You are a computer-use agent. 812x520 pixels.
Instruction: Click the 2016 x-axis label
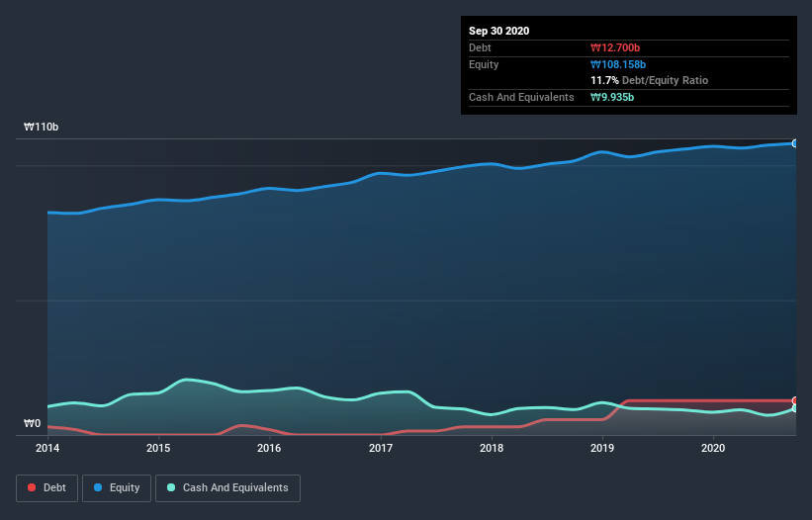tap(269, 448)
